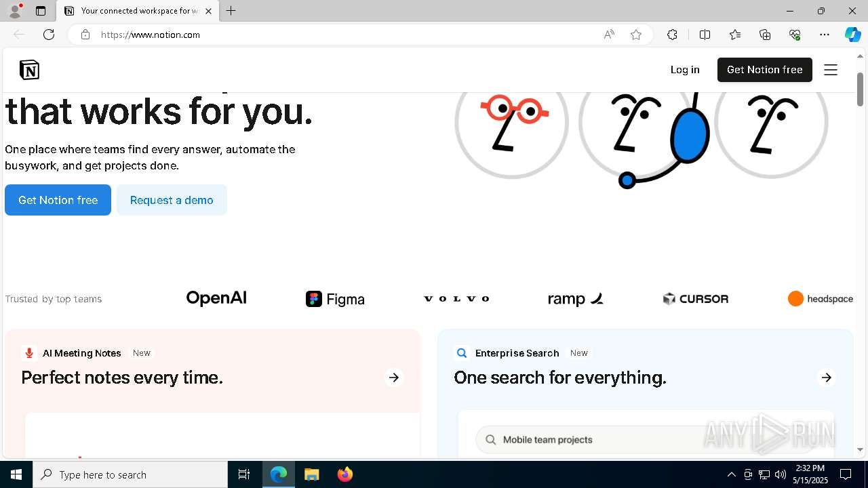Open the volume speaker tray icon

click(x=781, y=474)
